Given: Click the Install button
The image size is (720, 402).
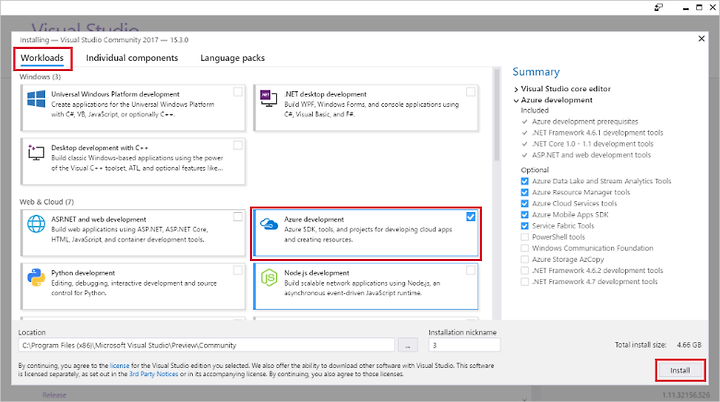Looking at the screenshot, I should (680, 370).
